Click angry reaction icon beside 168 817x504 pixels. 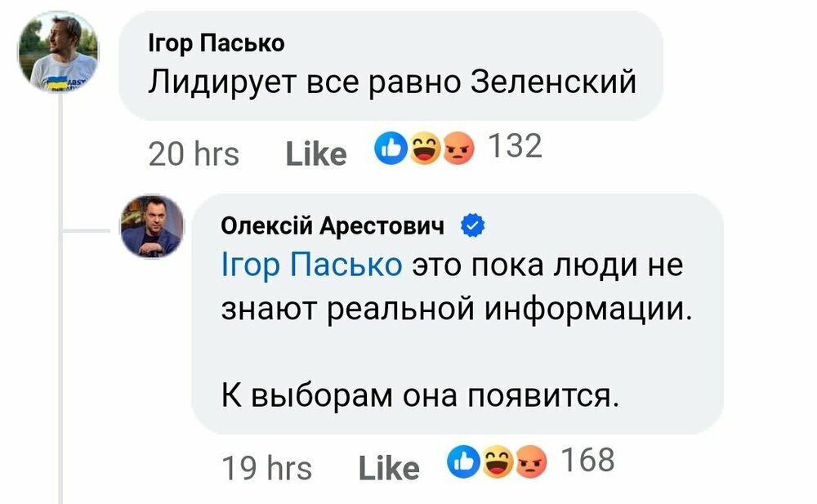tap(532, 462)
